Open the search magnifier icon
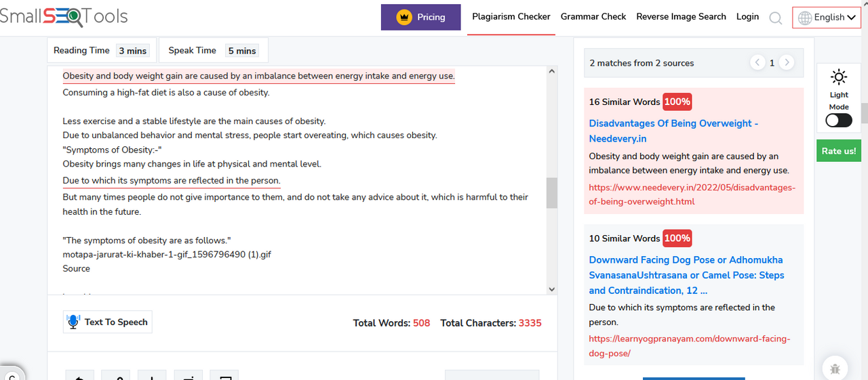The width and height of the screenshot is (868, 380). pos(776,18)
